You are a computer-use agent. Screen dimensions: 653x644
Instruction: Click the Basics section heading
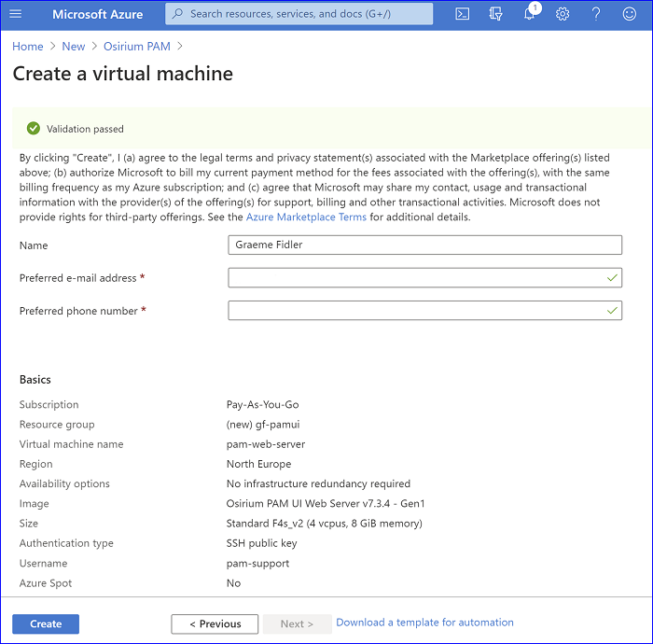(x=35, y=380)
